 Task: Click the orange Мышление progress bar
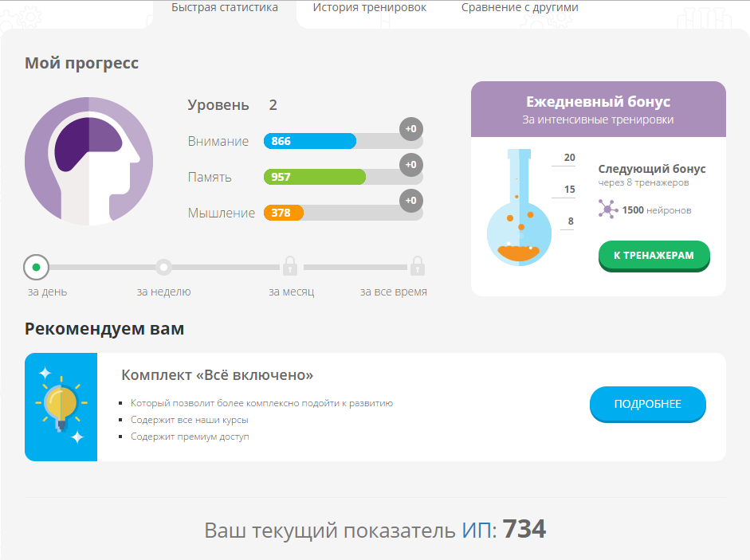[x=284, y=213]
